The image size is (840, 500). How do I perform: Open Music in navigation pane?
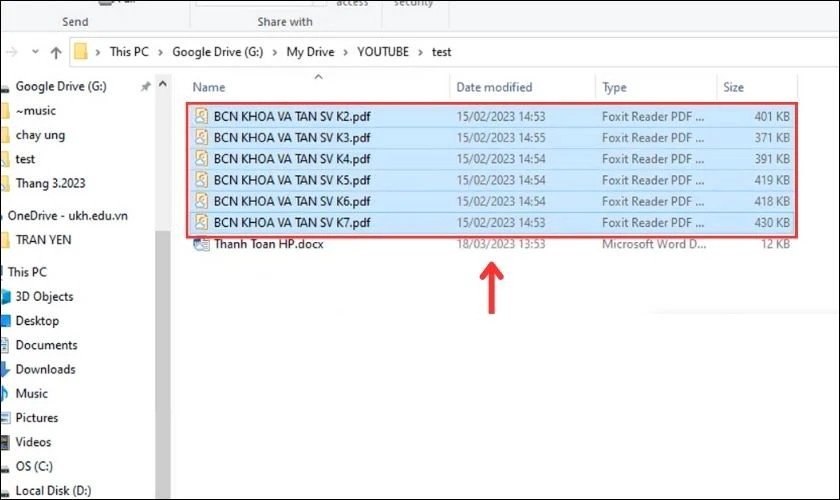pyautogui.click(x=32, y=393)
